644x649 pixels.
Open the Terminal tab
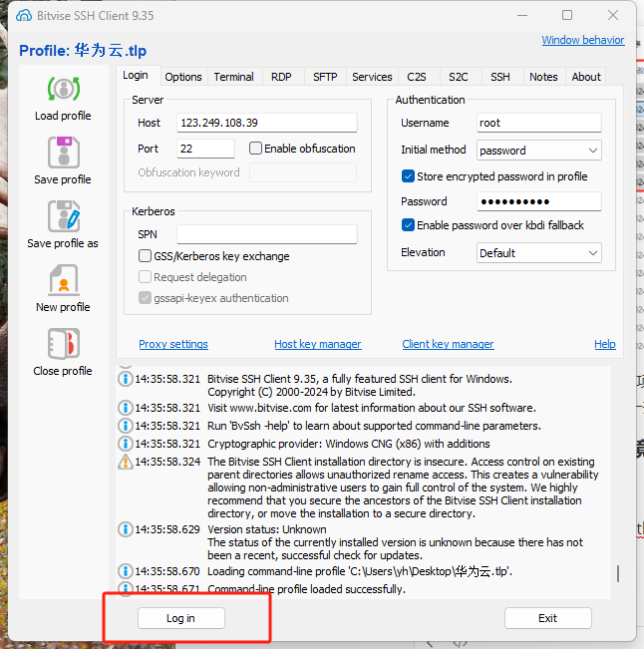point(233,77)
